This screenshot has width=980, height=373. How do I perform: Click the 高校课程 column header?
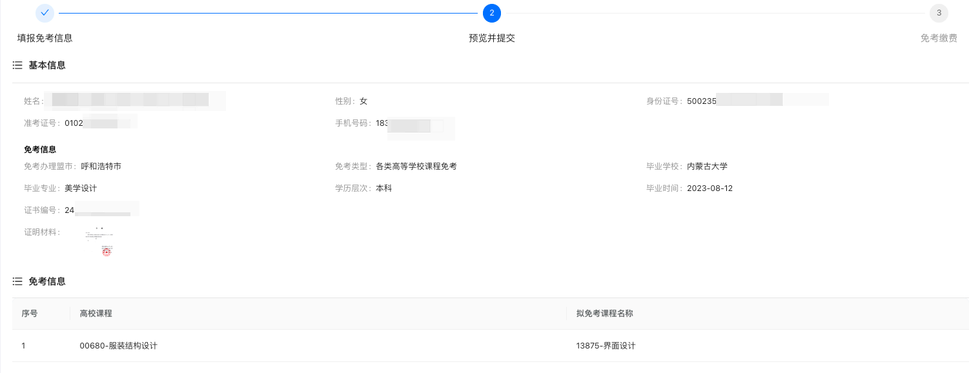(96, 314)
